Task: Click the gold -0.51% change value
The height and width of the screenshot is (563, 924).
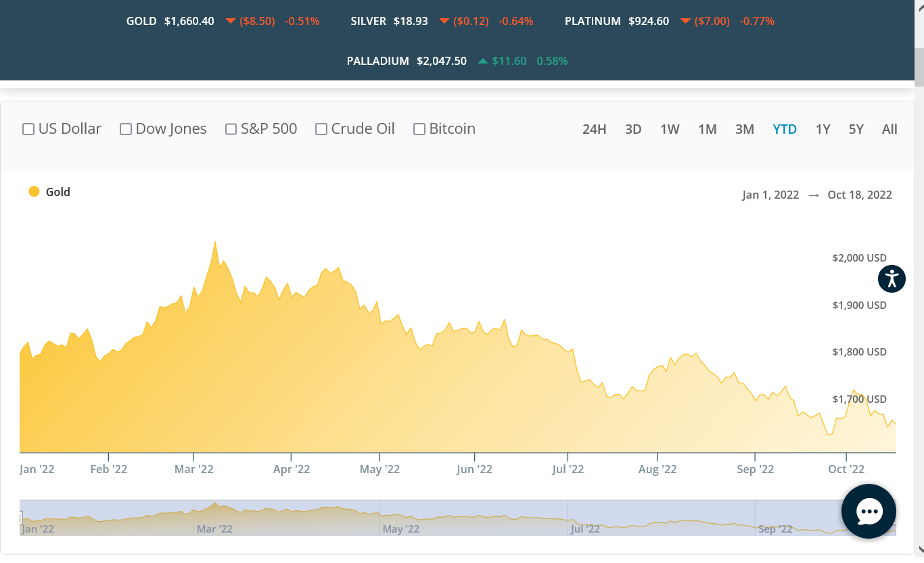Action: tap(302, 22)
